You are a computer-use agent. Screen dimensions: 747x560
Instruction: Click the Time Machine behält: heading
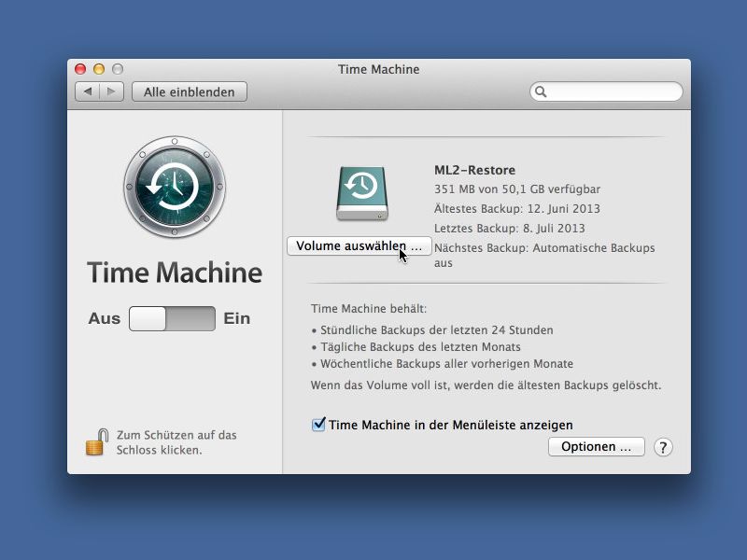point(369,309)
